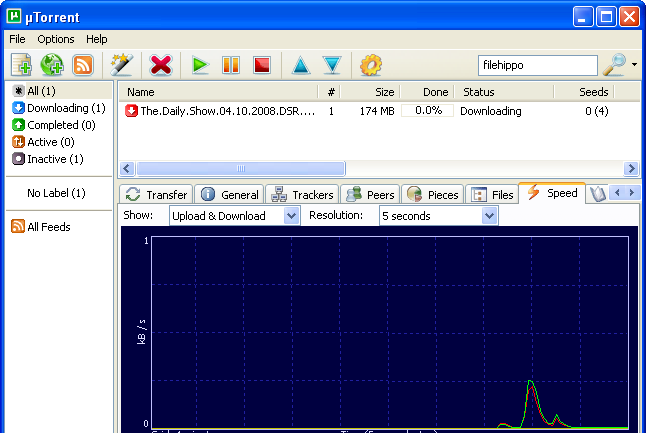Remove the torrent with the red X icon
This screenshot has height=433, width=646.
point(161,65)
